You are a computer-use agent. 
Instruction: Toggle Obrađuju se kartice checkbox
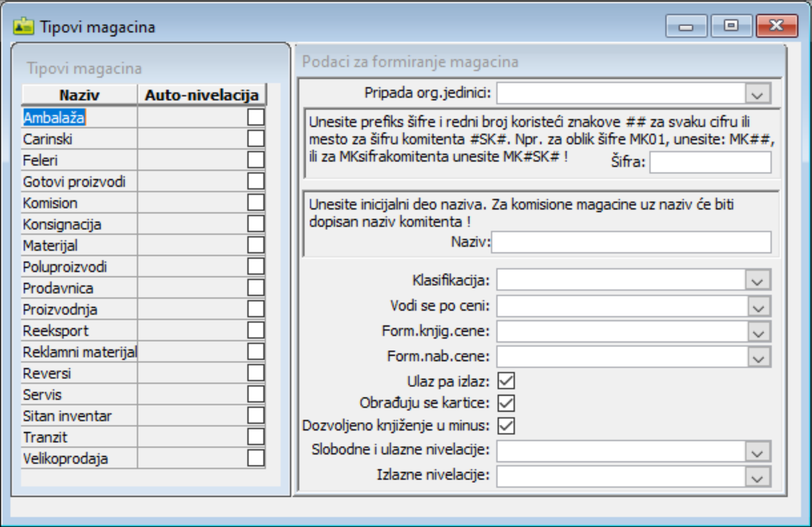(506, 403)
